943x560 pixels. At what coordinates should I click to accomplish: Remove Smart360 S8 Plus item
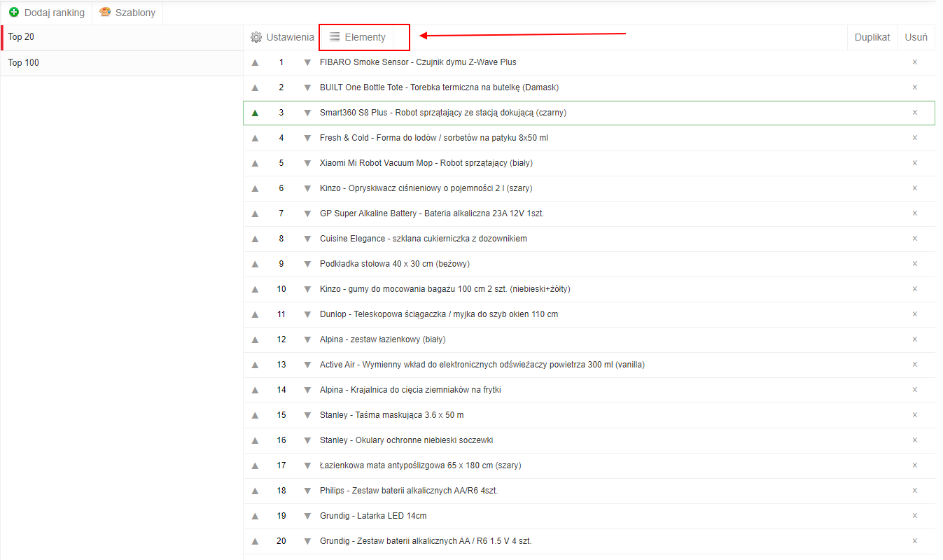tap(914, 113)
